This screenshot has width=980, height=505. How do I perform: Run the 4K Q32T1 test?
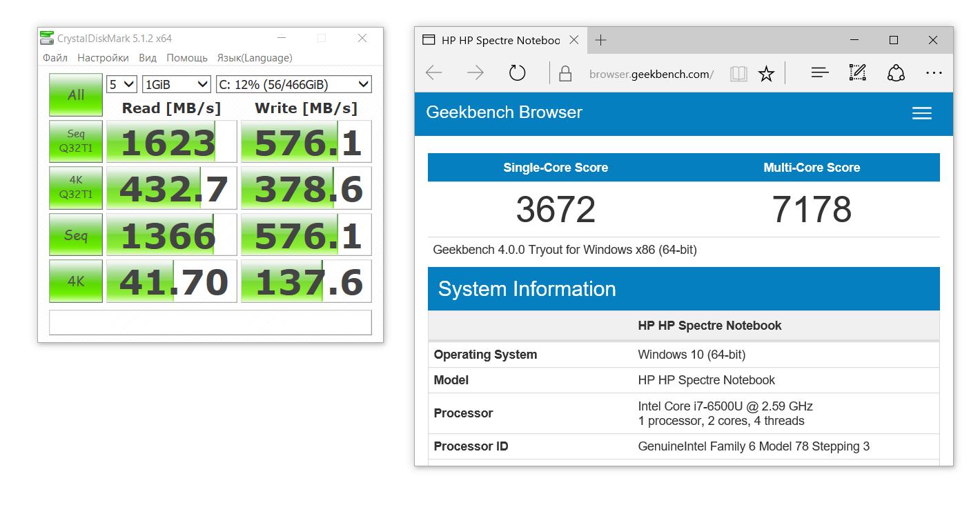click(x=76, y=188)
